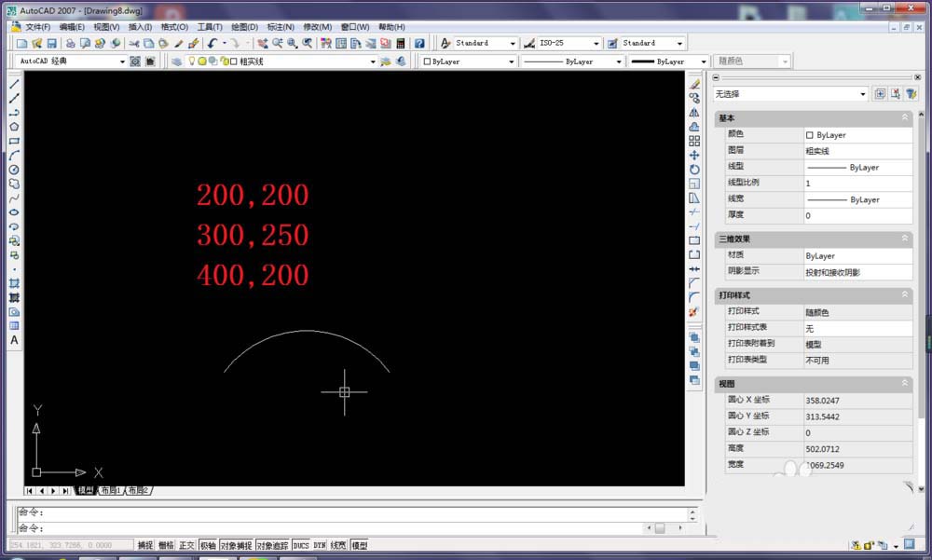Select the Hatch tool in draw toolbar
The width and height of the screenshot is (932, 560).
[x=14, y=283]
